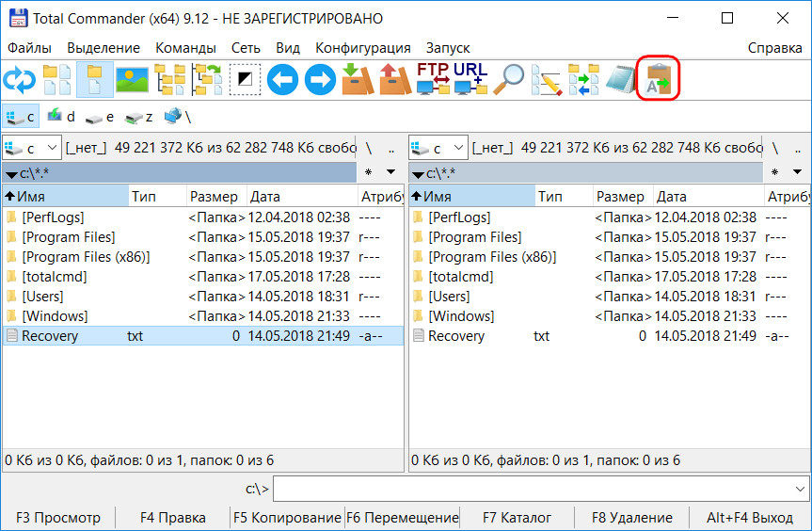Image resolution: width=812 pixels, height=531 pixels.
Task: Switch to full details view icon
Action: coord(95,80)
